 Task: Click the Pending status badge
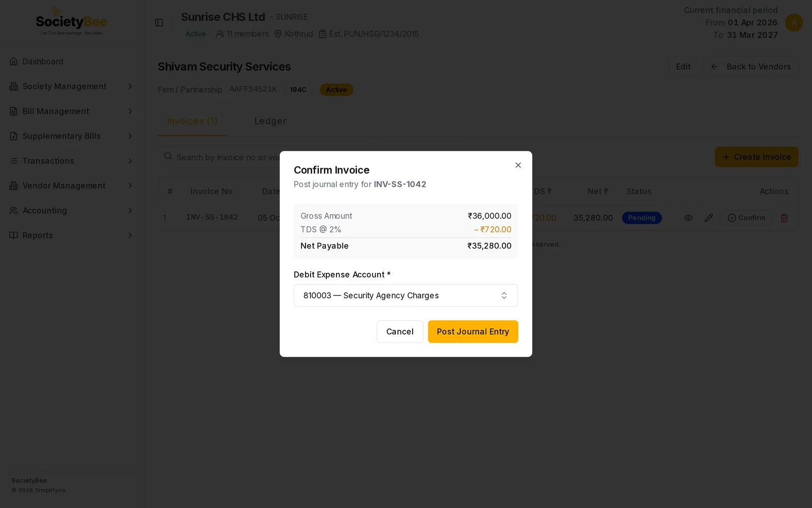click(641, 218)
